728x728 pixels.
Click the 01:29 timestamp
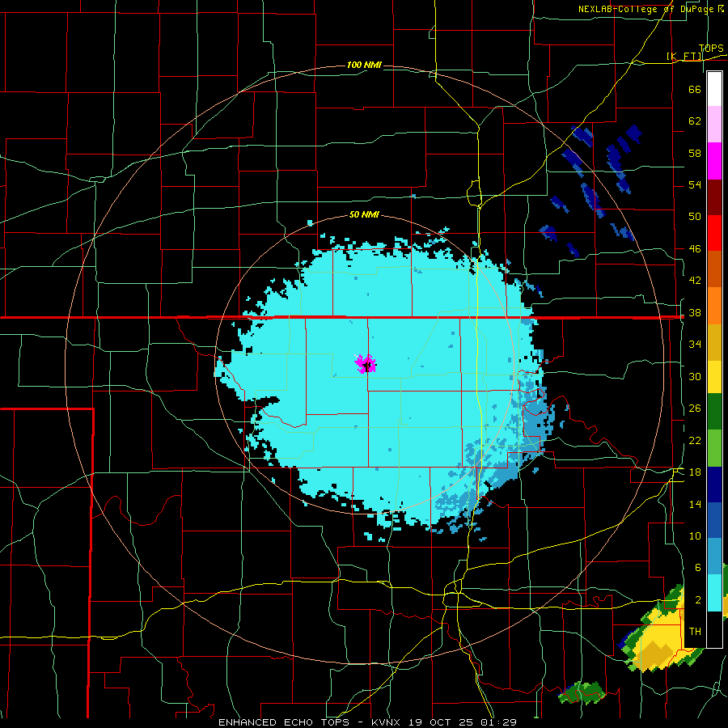pyautogui.click(x=497, y=722)
